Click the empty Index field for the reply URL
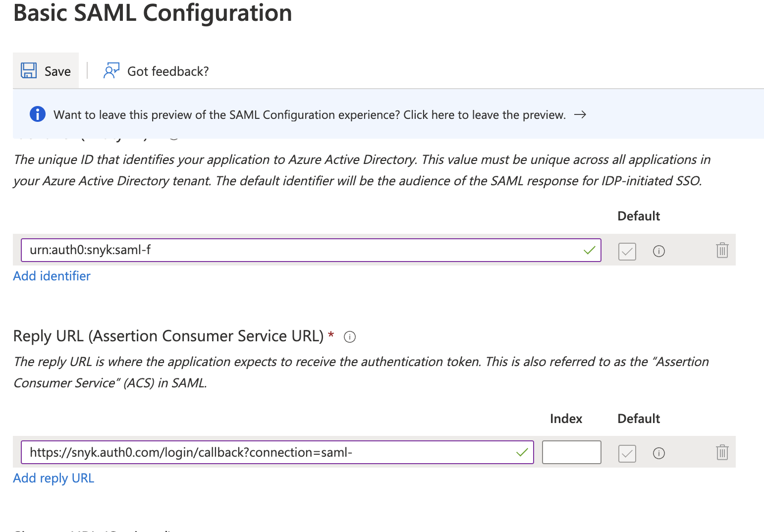Image resolution: width=764 pixels, height=532 pixels. (571, 452)
